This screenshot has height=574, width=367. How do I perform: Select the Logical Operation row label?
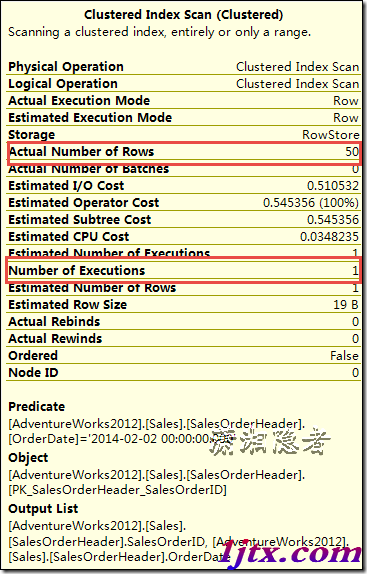tap(63, 83)
